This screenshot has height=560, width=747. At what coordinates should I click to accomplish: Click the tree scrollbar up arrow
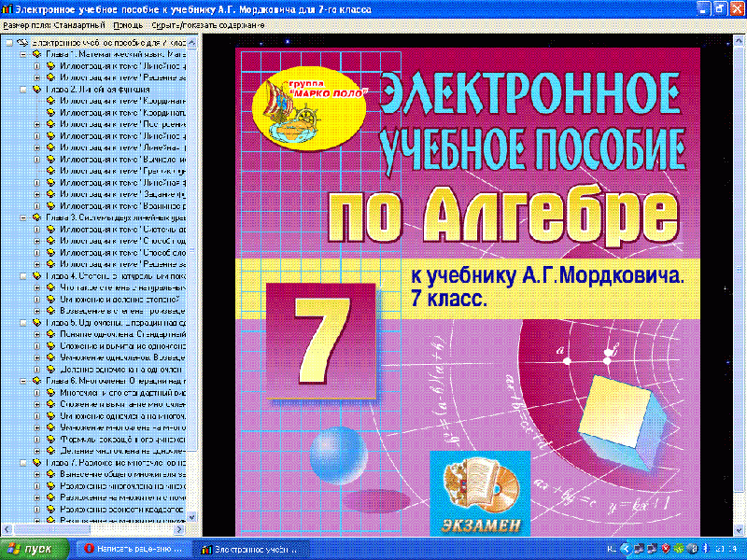[191, 43]
